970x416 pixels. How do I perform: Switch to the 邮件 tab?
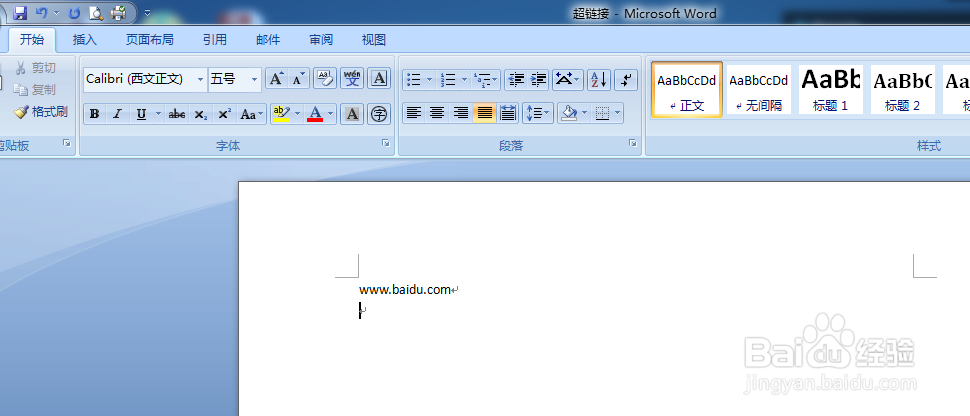(x=268, y=40)
